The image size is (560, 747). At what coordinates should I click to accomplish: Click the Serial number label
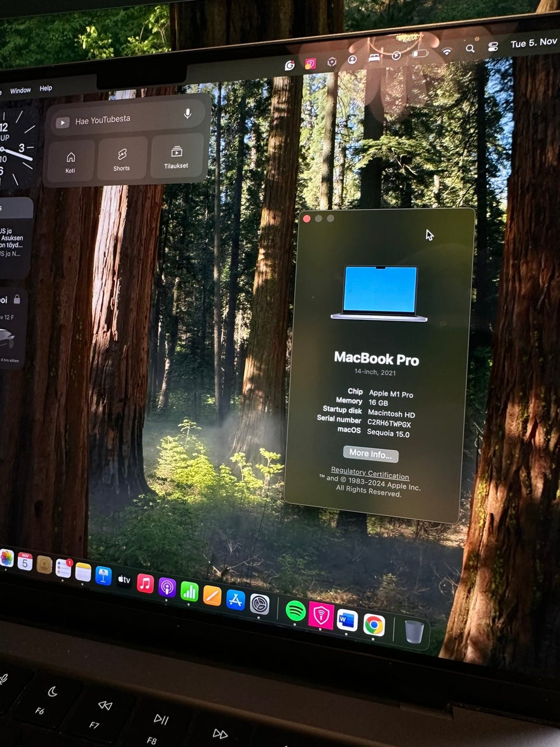pos(339,418)
